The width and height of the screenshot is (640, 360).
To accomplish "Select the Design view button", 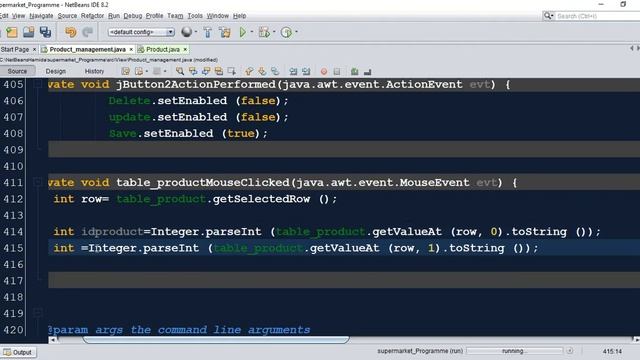I will tap(56, 71).
